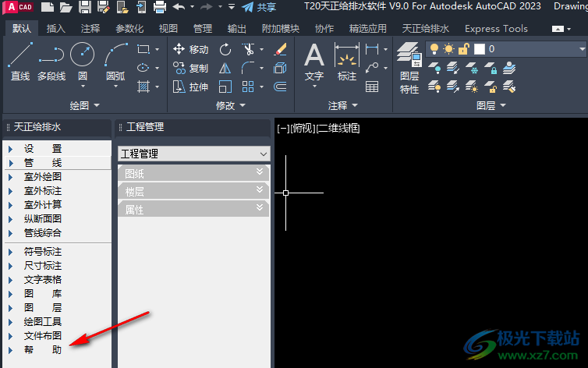Open the Express Tools tab

[496, 29]
